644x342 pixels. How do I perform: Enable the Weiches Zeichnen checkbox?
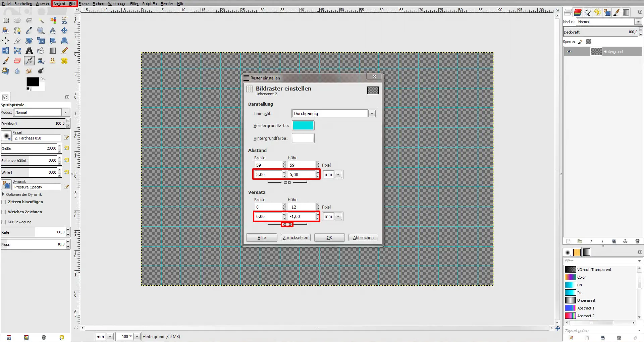tap(4, 212)
